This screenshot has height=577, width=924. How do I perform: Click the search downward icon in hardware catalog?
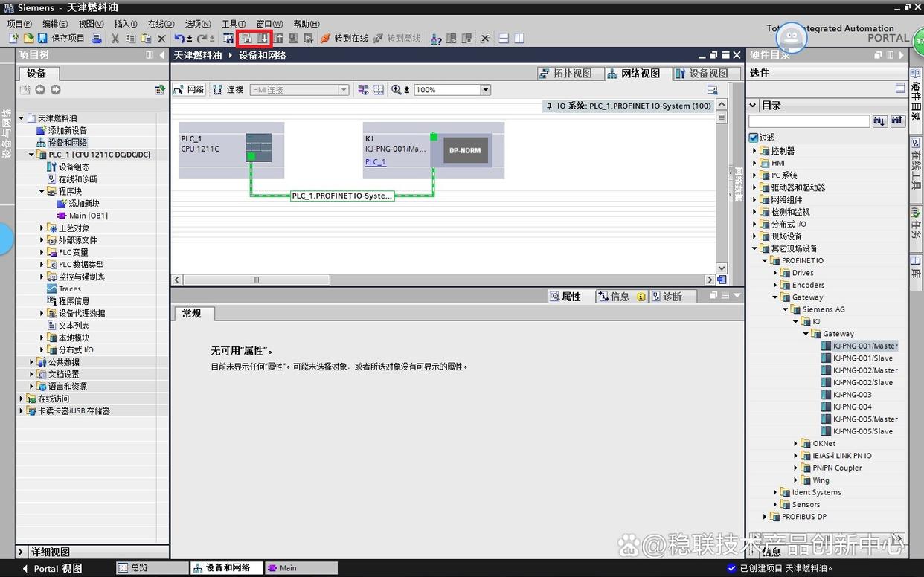pyautogui.click(x=880, y=121)
